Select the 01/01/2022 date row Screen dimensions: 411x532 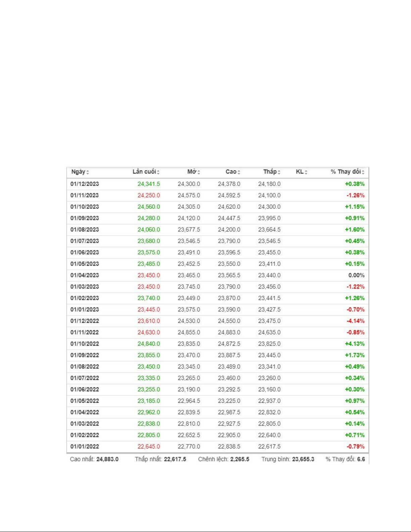(217, 446)
